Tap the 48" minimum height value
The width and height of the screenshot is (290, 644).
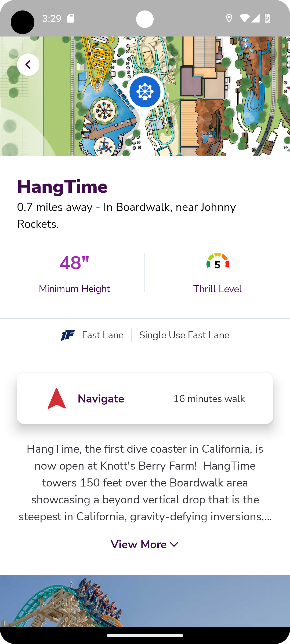pos(74,263)
